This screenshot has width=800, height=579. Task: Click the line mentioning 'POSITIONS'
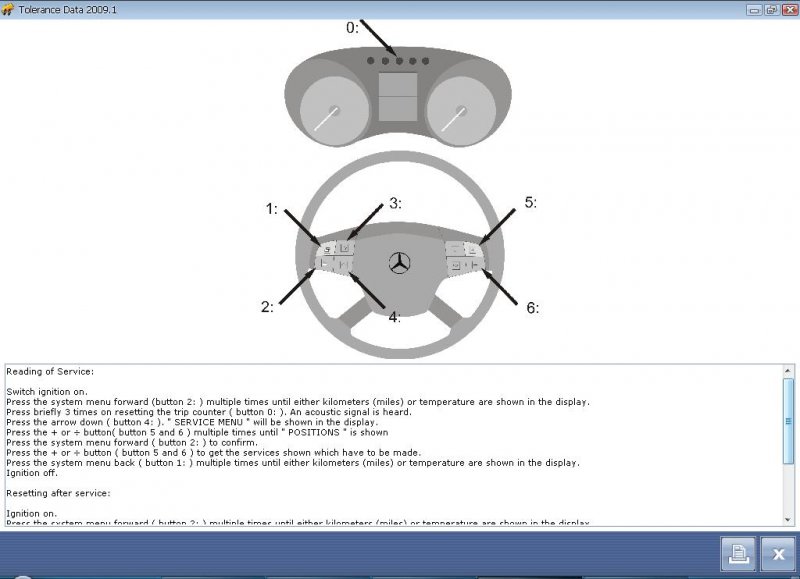[197, 433]
